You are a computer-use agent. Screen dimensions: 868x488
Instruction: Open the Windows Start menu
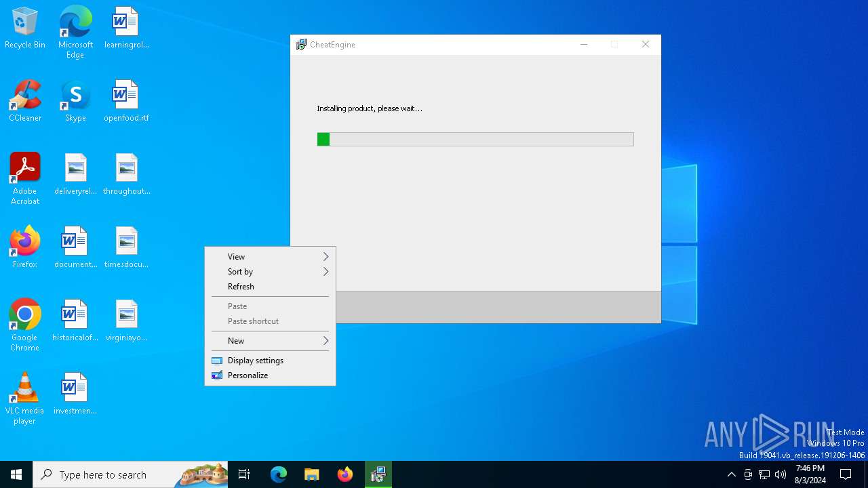click(16, 474)
